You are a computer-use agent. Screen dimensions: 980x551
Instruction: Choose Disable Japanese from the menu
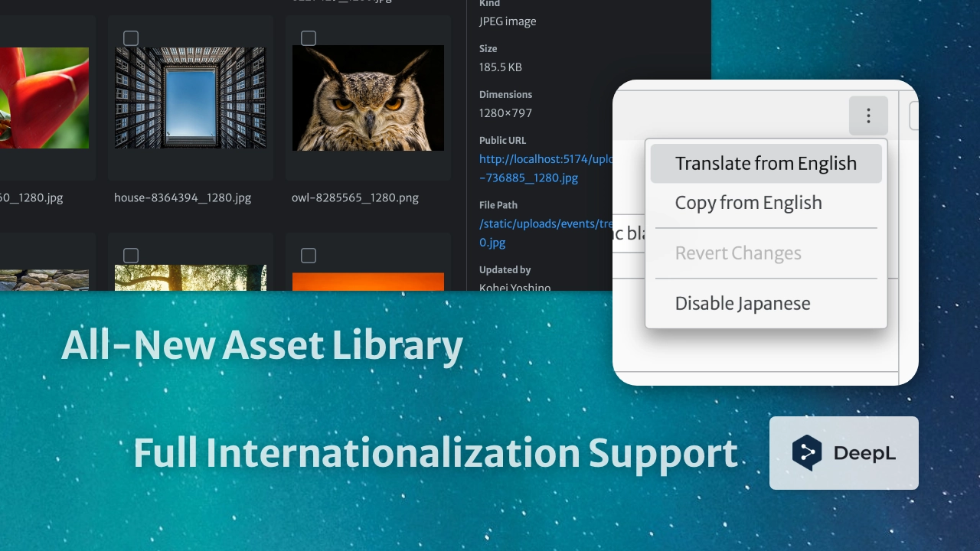tap(742, 304)
